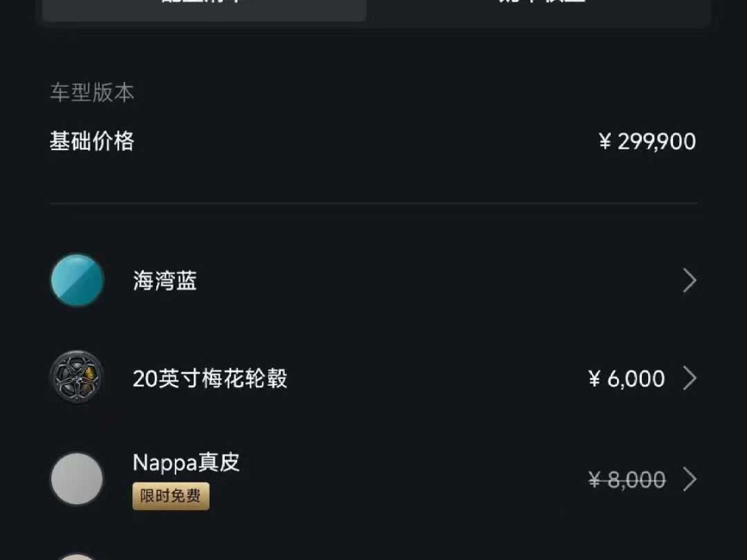Click the 海湾蓝 color name label
The image size is (747, 560).
click(165, 281)
